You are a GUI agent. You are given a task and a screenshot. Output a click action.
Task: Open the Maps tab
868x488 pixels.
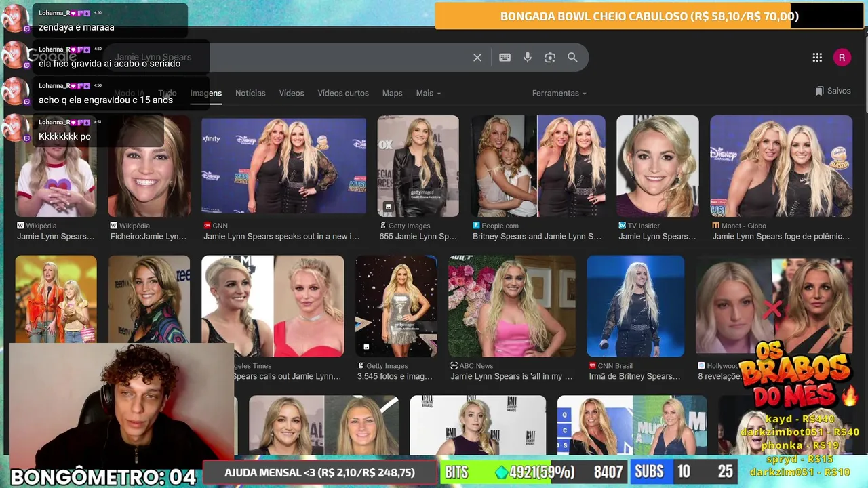(x=392, y=93)
